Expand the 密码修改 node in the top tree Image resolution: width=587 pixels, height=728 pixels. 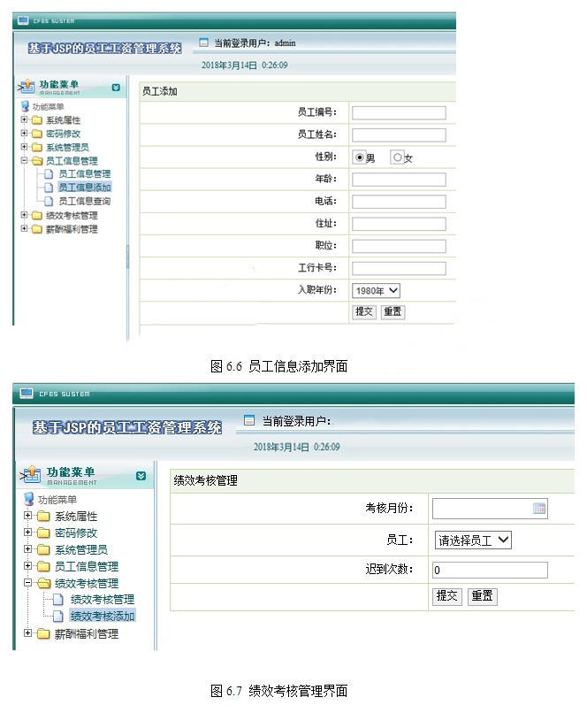tap(24, 134)
